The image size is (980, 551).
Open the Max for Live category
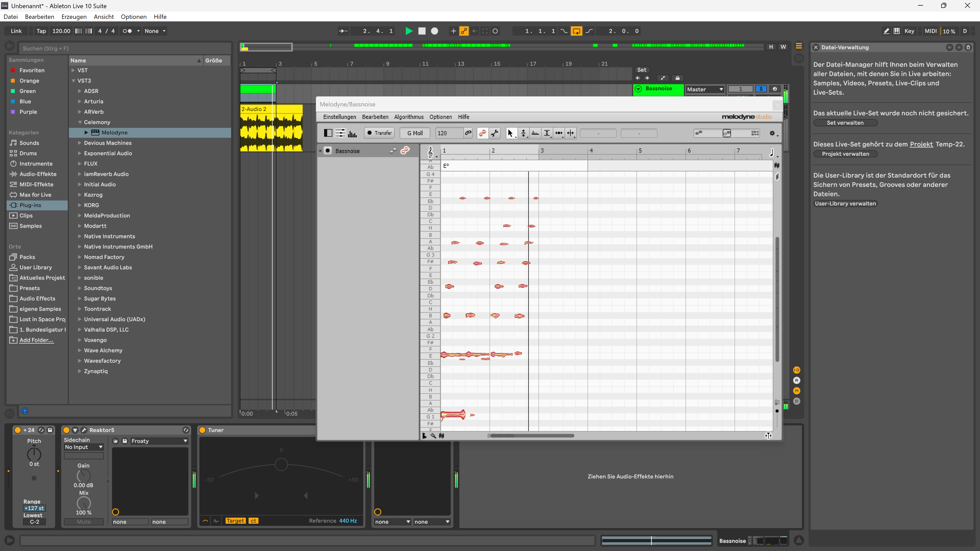tap(35, 195)
